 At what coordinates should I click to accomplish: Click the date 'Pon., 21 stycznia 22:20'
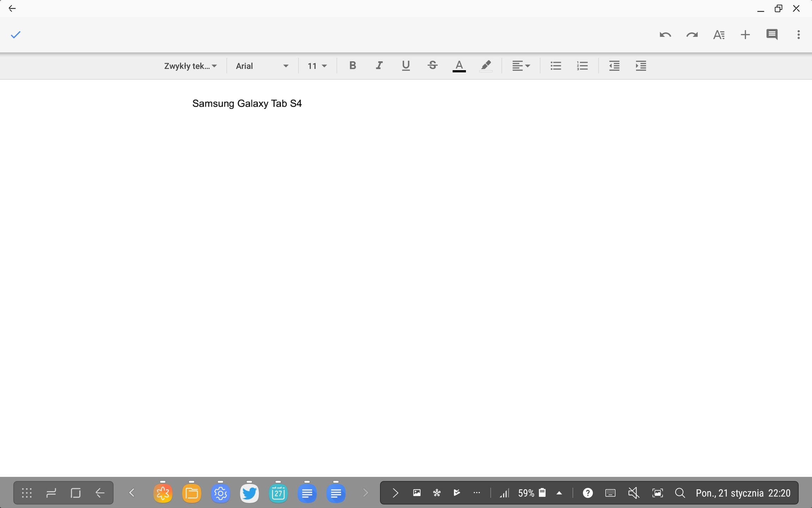click(743, 493)
